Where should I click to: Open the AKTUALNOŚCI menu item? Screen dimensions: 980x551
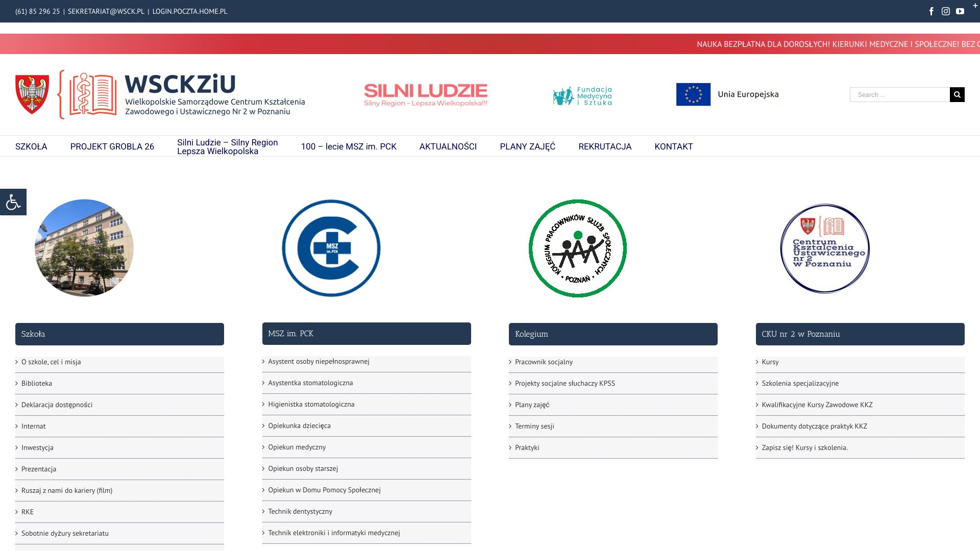point(448,146)
